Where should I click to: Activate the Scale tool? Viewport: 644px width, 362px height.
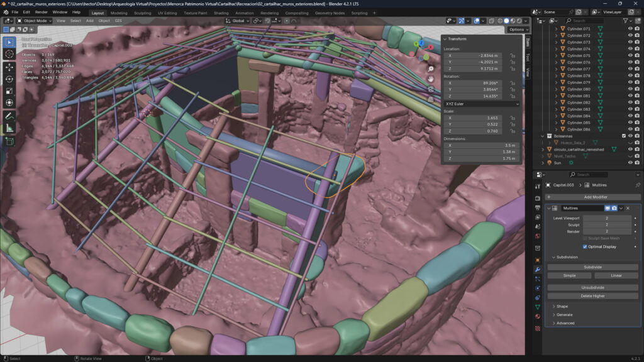[x=9, y=90]
